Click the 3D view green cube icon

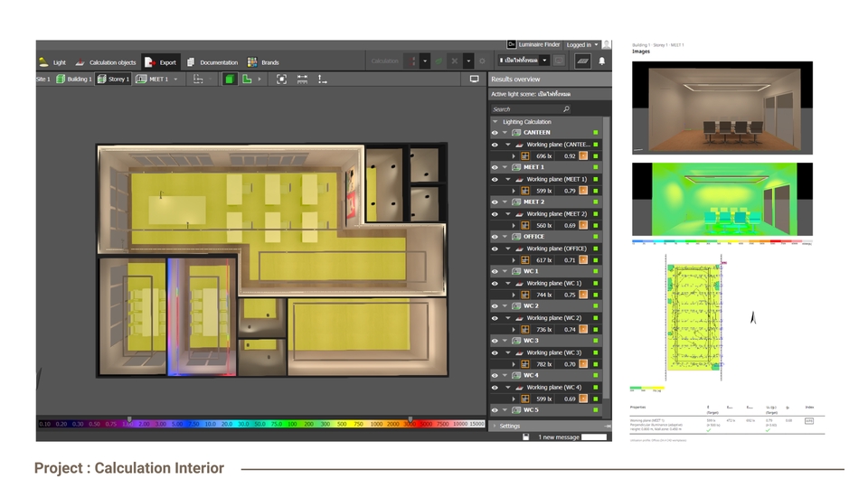tap(229, 80)
